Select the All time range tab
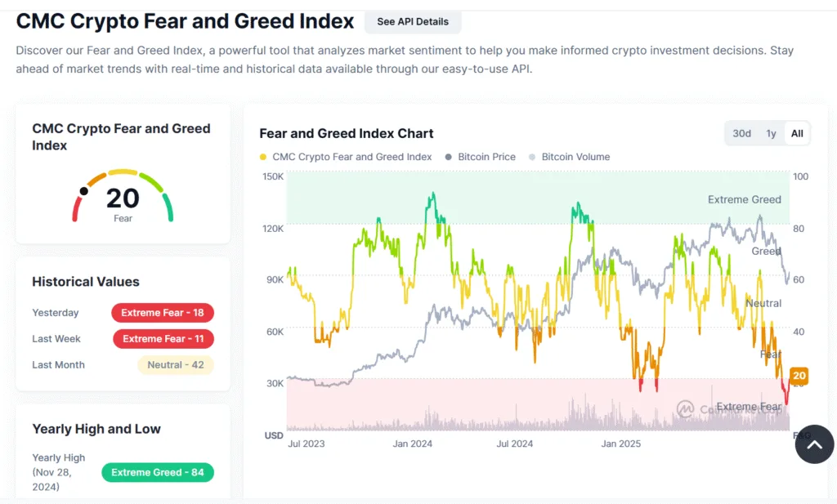This screenshot has width=837, height=504. point(795,132)
